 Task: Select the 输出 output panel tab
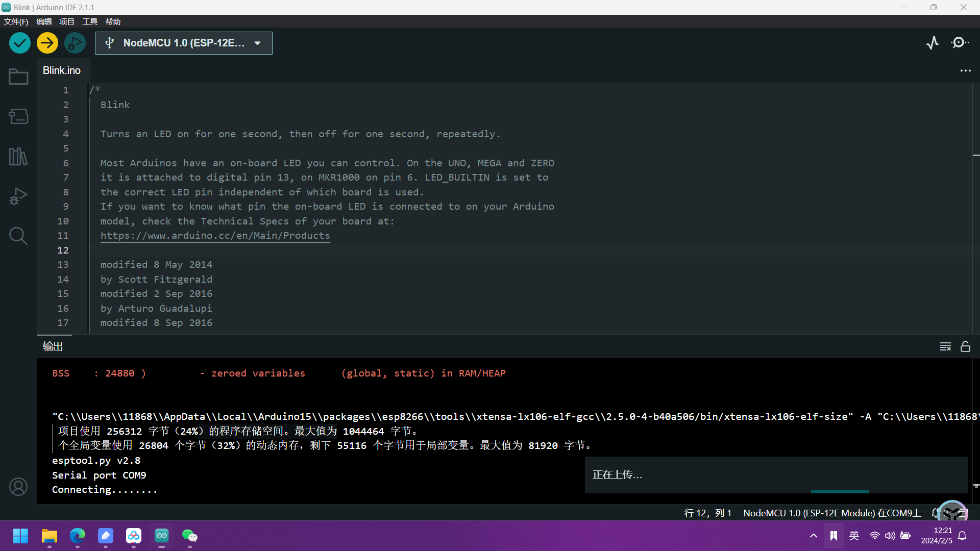tap(53, 346)
